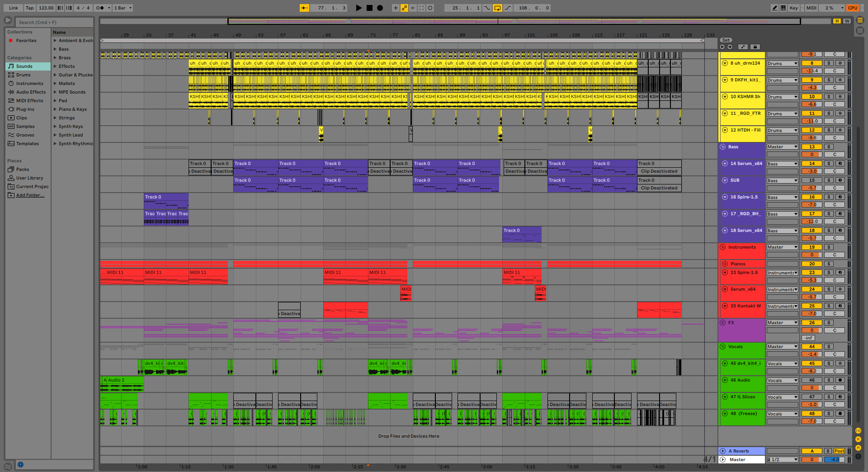868x472 pixels.
Task: Show the In/Out section (I-O)
Action: point(858,431)
